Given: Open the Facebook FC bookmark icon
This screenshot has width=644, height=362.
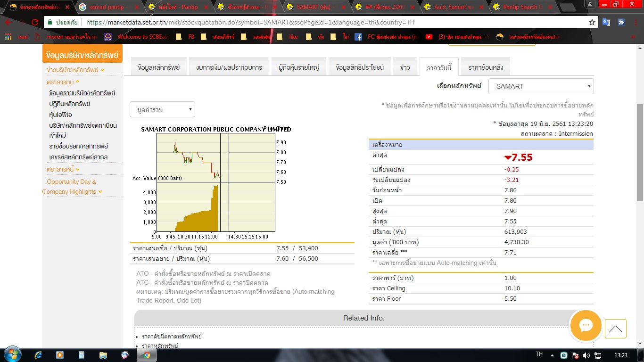Looking at the screenshot, I should [x=358, y=37].
